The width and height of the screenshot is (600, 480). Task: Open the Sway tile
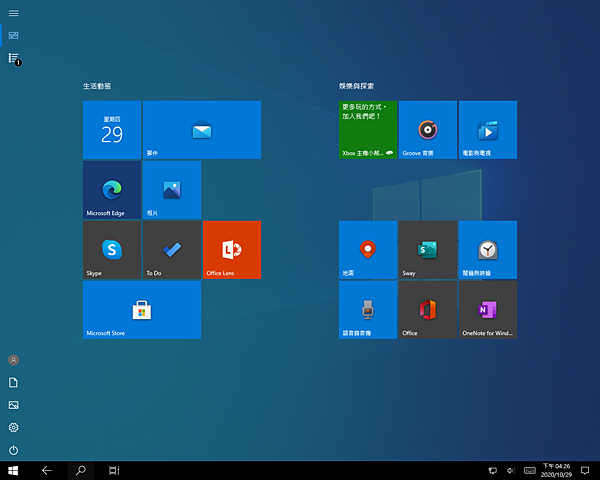pyautogui.click(x=428, y=250)
